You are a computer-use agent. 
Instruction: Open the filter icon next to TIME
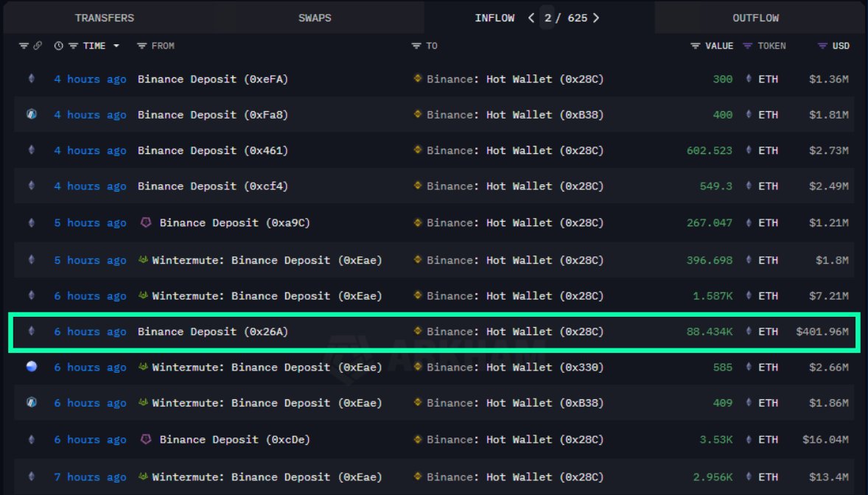point(73,46)
